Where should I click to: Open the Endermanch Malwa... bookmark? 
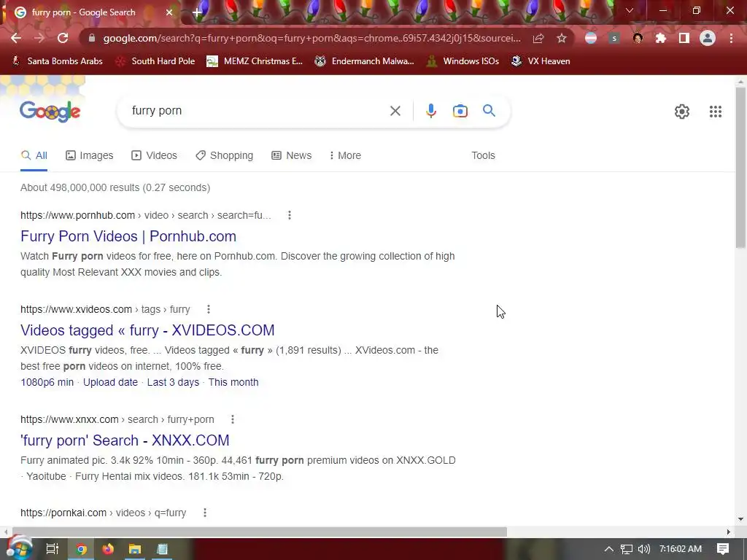pyautogui.click(x=365, y=61)
